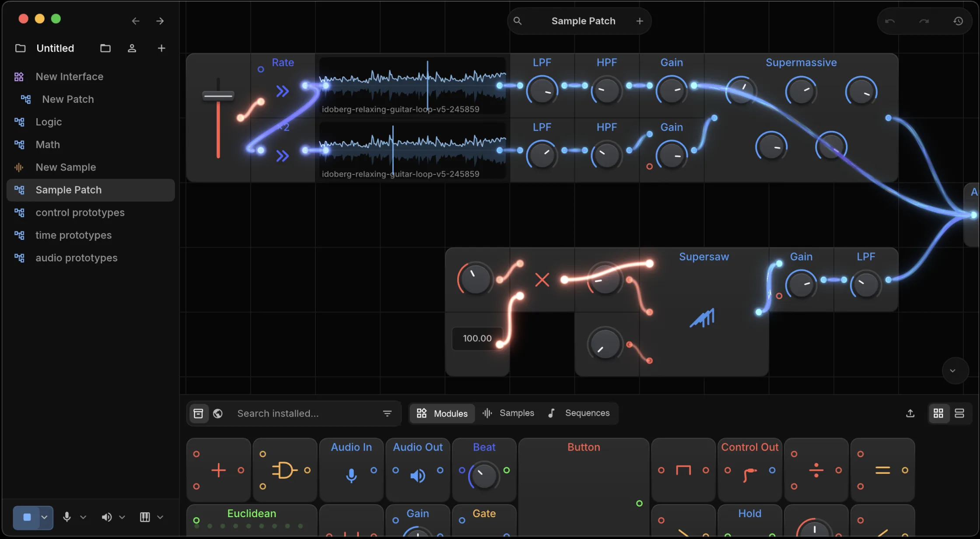Expand the speaker output chevron
Screen dimensions: 980x539
pyautogui.click(x=122, y=517)
